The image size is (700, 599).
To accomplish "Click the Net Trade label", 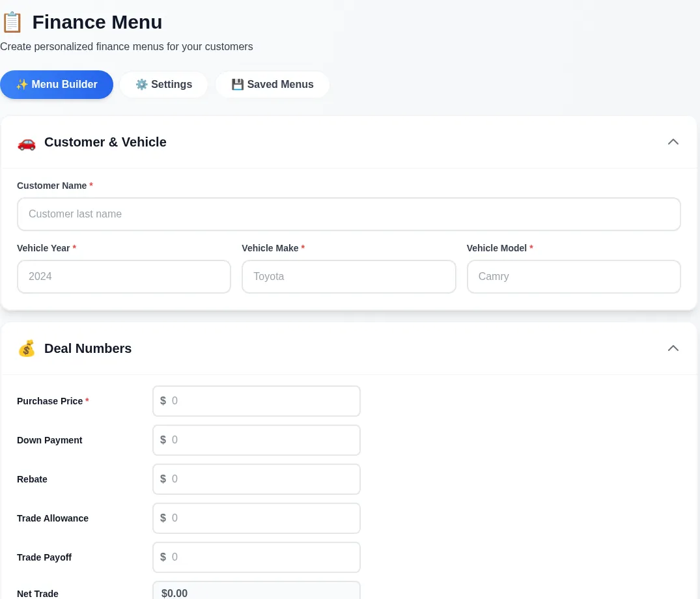I will tap(38, 594).
